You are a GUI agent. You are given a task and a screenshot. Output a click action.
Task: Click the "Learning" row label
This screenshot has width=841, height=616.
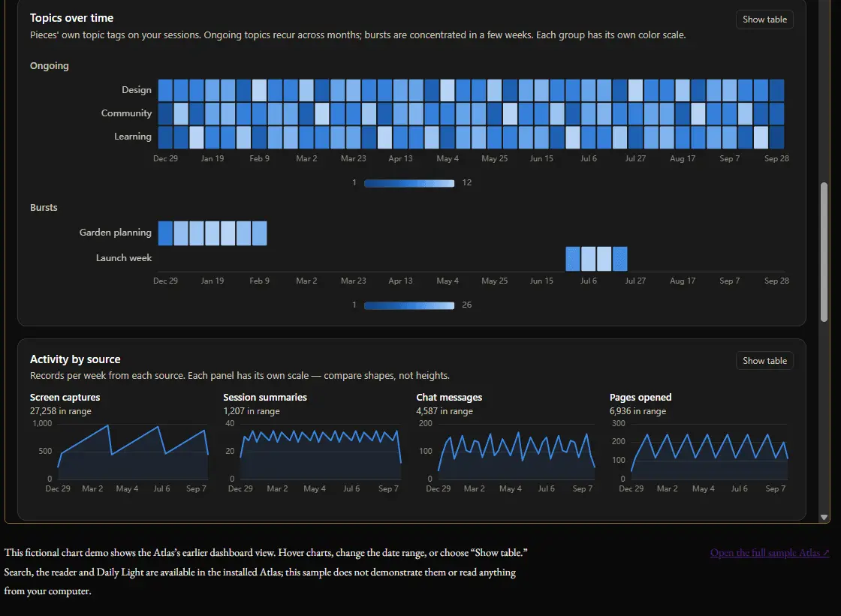pos(132,136)
